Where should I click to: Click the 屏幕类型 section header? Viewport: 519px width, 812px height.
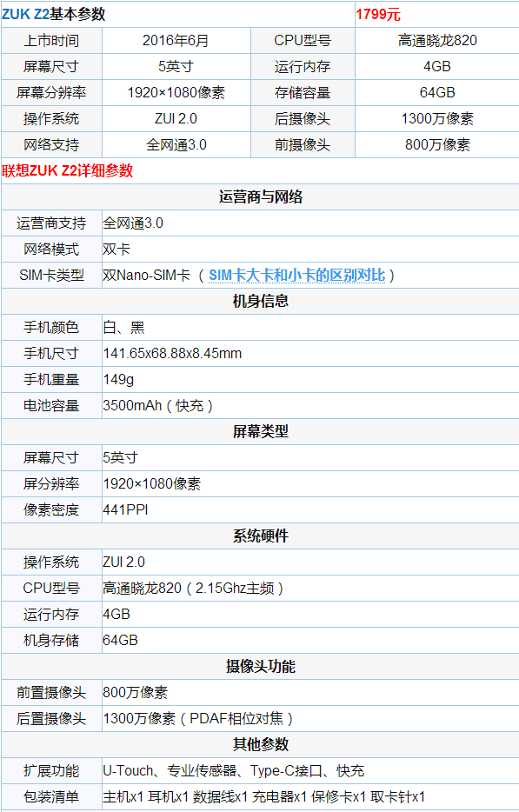(260, 431)
